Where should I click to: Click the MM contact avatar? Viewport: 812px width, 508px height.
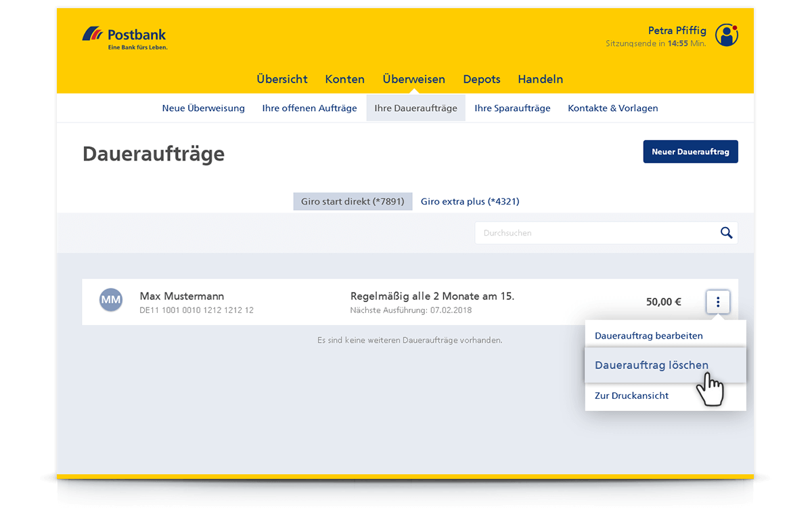111,299
